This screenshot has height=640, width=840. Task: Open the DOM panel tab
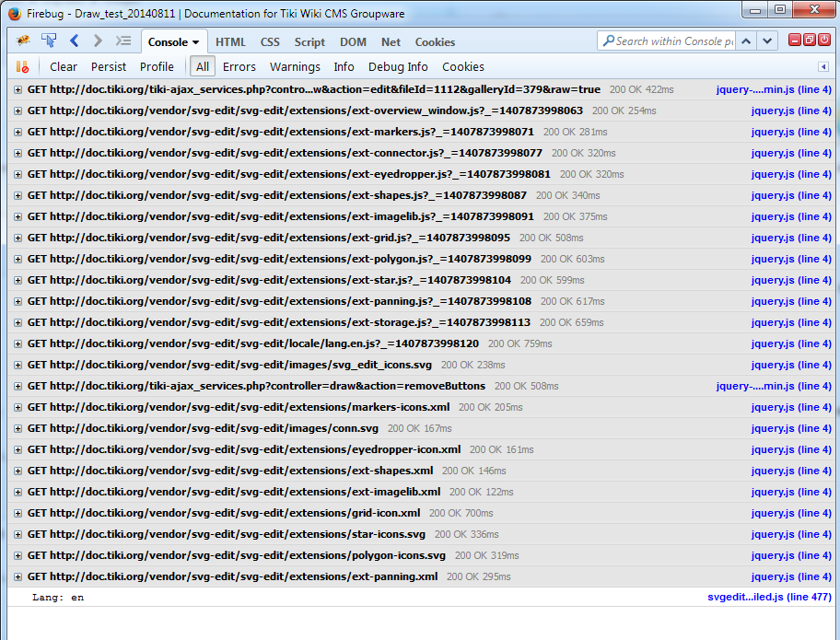(x=353, y=41)
